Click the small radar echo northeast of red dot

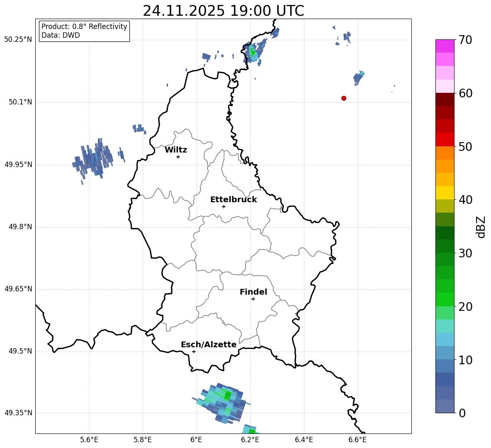tap(359, 78)
